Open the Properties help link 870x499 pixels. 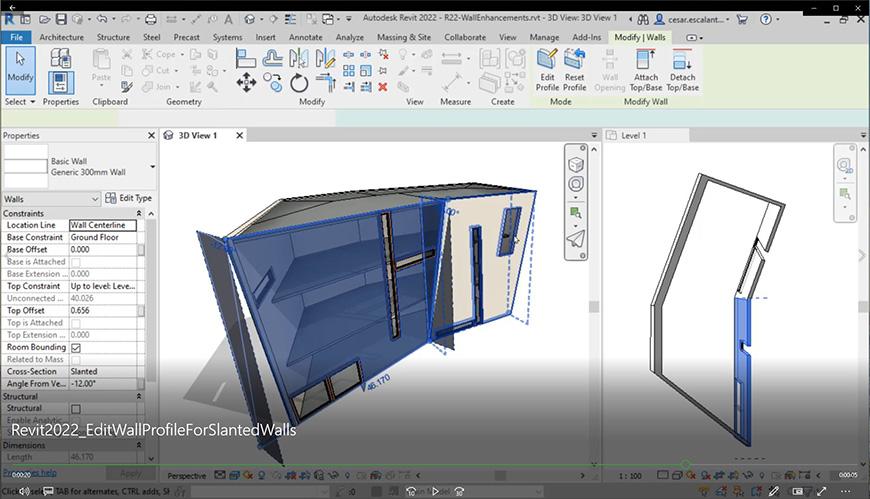point(31,473)
